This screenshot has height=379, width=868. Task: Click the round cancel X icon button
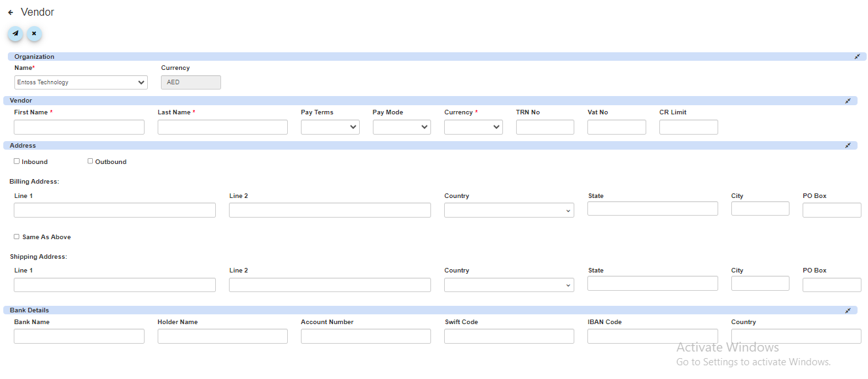[34, 33]
